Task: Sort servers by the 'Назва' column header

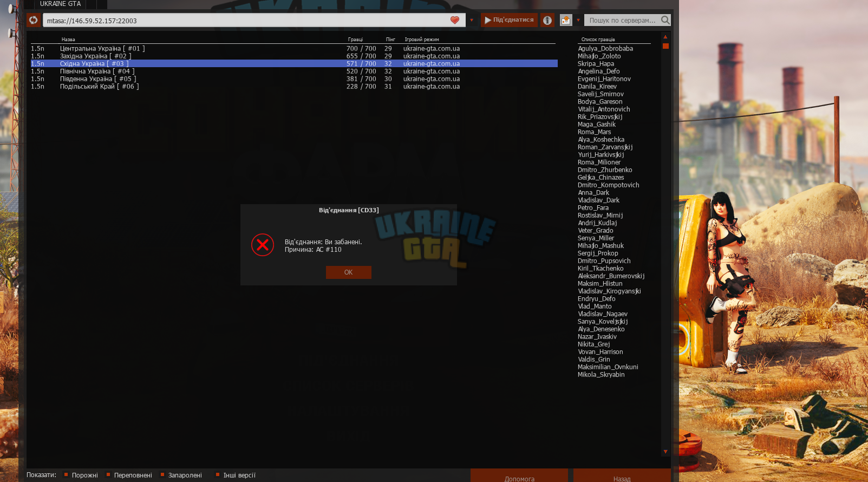Action: coord(68,40)
